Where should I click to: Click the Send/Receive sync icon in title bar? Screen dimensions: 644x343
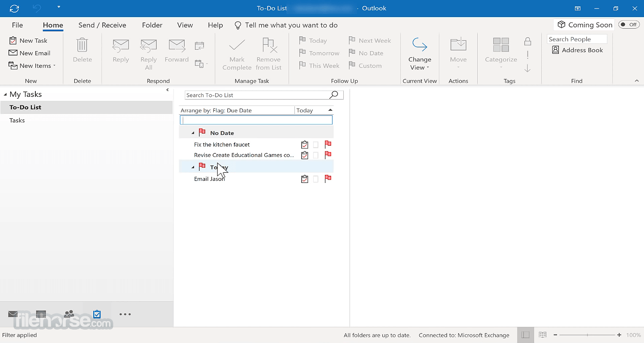[14, 8]
